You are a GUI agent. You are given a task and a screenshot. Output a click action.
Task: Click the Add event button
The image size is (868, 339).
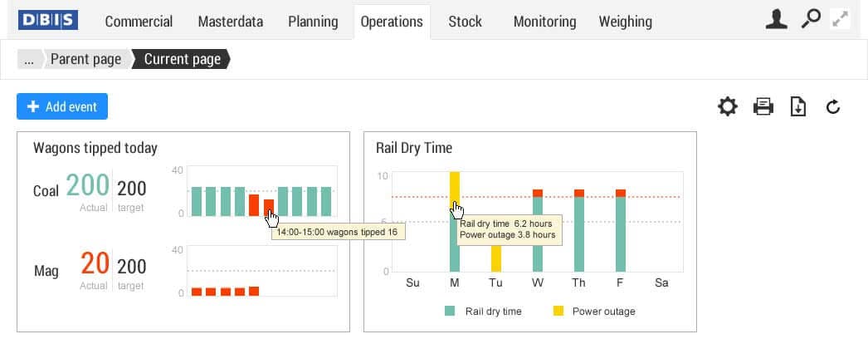coord(62,106)
